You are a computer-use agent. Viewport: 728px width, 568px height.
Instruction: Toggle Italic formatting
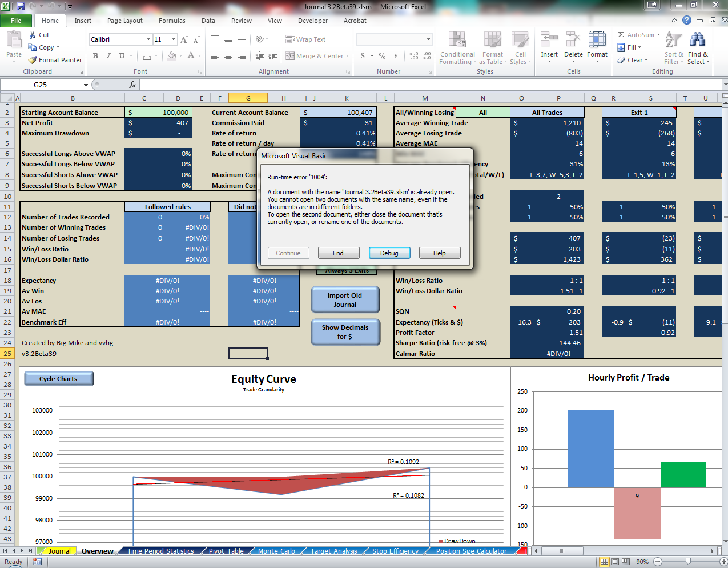pos(108,56)
